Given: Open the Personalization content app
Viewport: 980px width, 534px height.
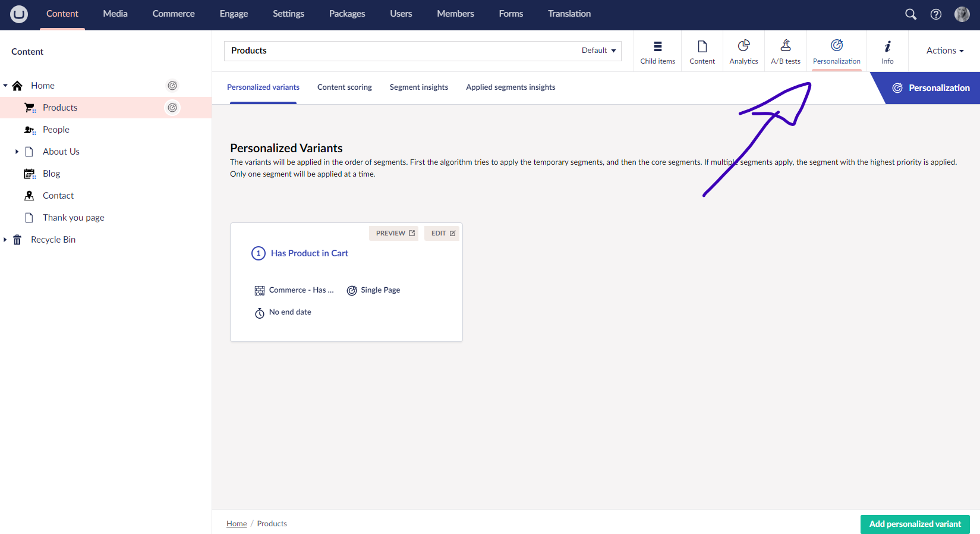Looking at the screenshot, I should click(x=837, y=51).
